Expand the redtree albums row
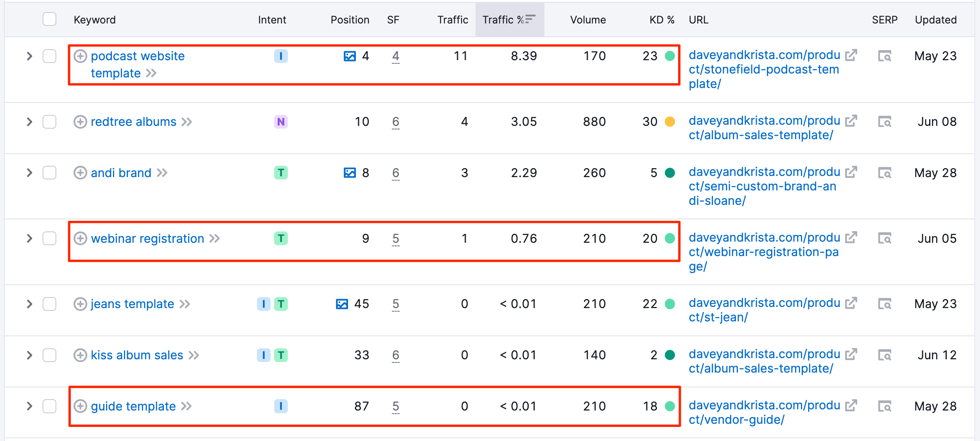 pos(29,122)
